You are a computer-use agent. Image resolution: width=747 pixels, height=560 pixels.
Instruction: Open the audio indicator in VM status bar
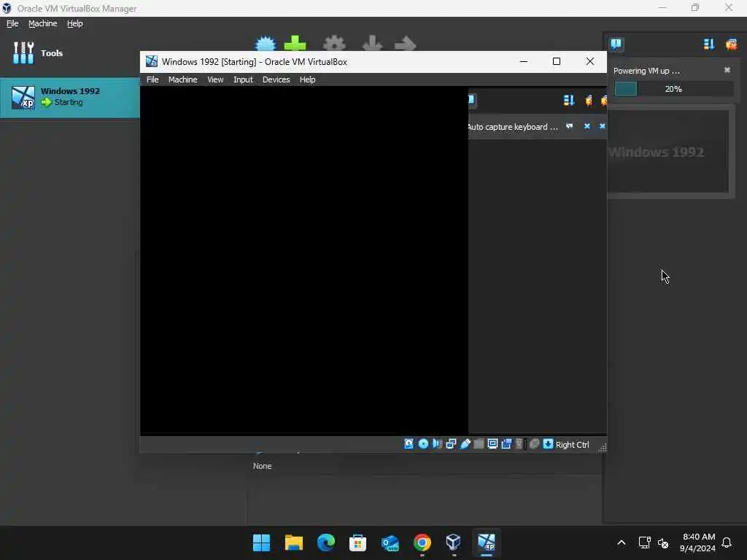pyautogui.click(x=437, y=444)
